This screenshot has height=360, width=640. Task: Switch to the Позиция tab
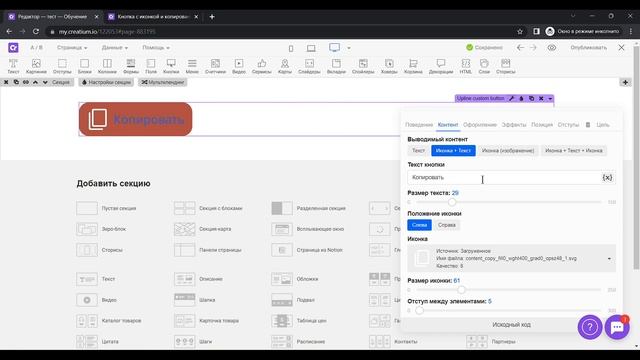(542, 125)
